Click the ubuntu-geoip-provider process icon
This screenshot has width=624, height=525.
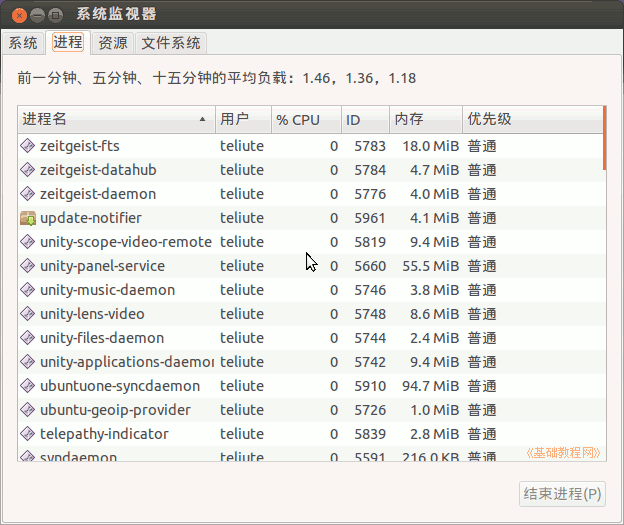[x=28, y=410]
